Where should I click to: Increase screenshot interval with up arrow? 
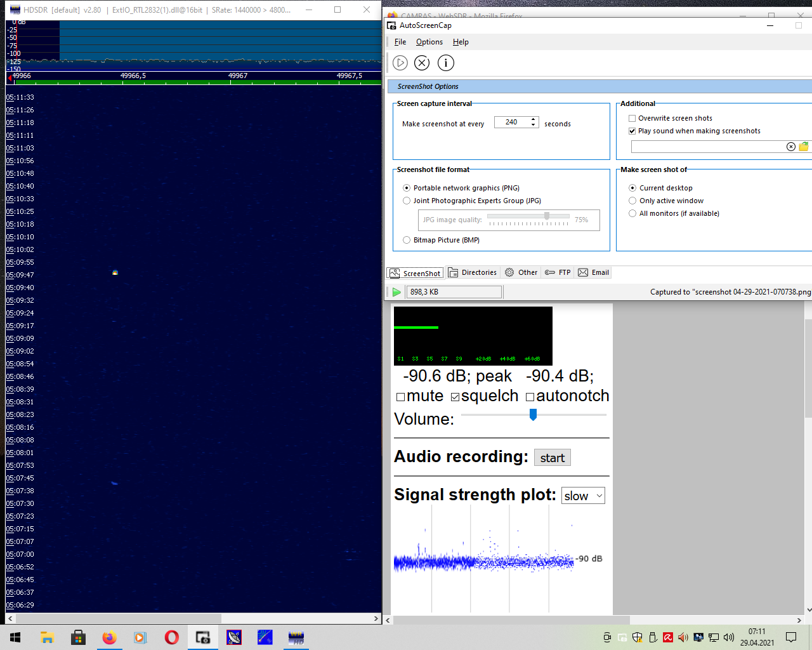(x=534, y=119)
